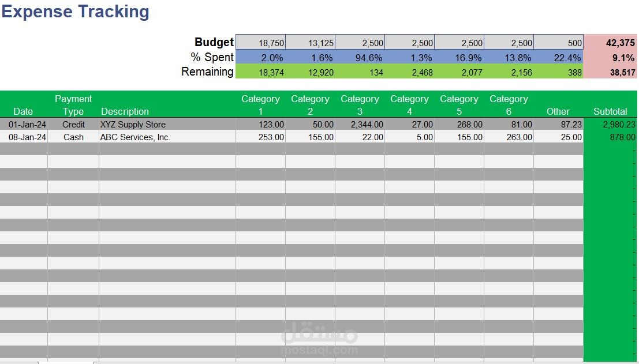Click the 50.00 amount cell
The width and height of the screenshot is (639, 364).
pyautogui.click(x=310, y=124)
